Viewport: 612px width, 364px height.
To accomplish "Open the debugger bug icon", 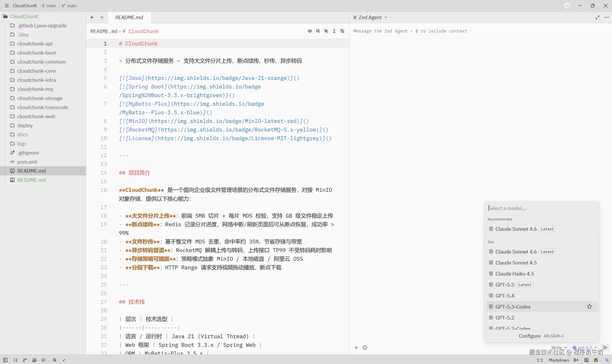I will click(596, 360).
